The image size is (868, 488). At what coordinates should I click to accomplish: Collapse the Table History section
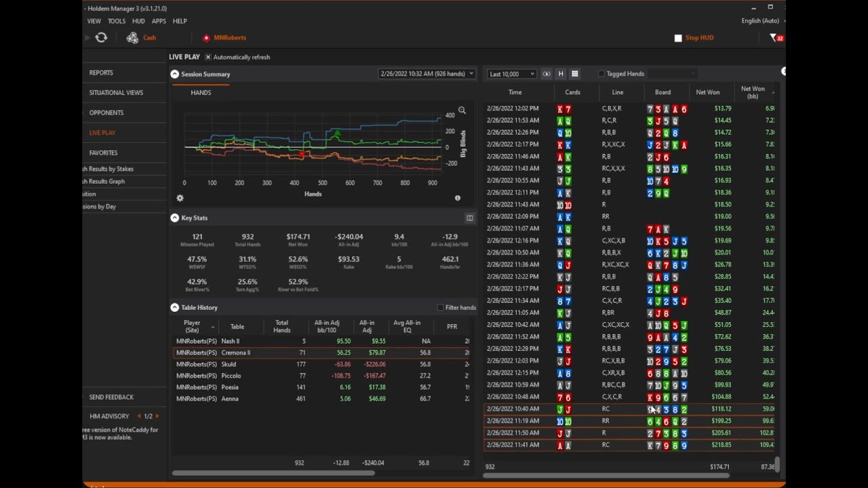pos(174,308)
